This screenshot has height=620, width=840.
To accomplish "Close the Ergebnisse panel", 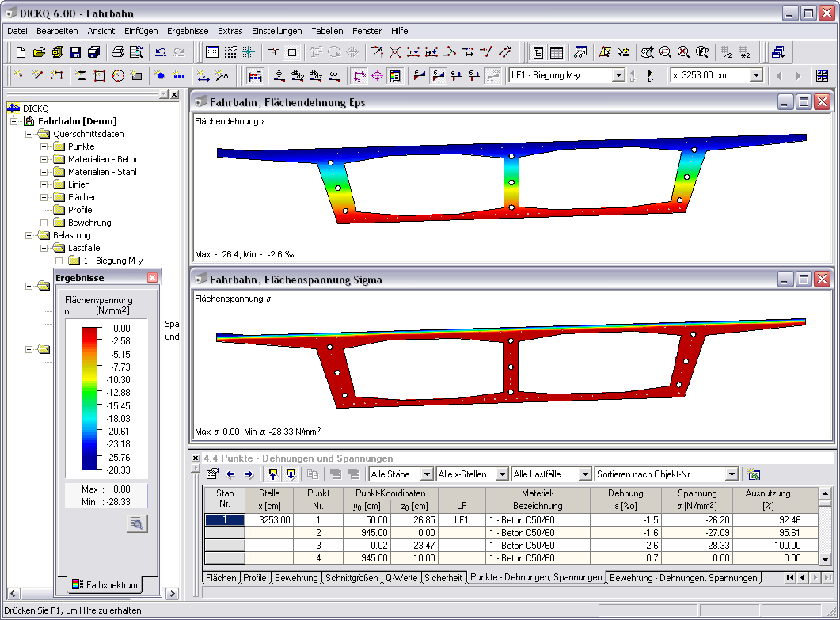I will coord(153,278).
